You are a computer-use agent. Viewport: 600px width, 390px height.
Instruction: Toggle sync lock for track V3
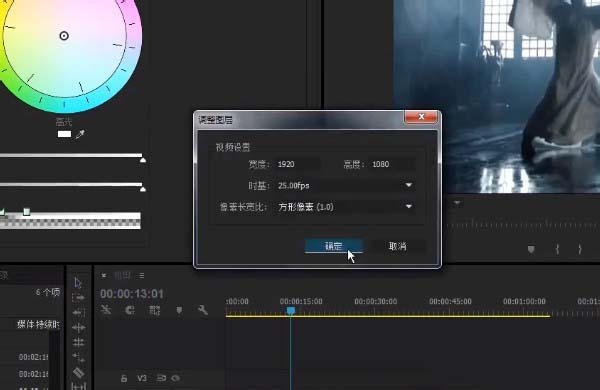click(161, 378)
